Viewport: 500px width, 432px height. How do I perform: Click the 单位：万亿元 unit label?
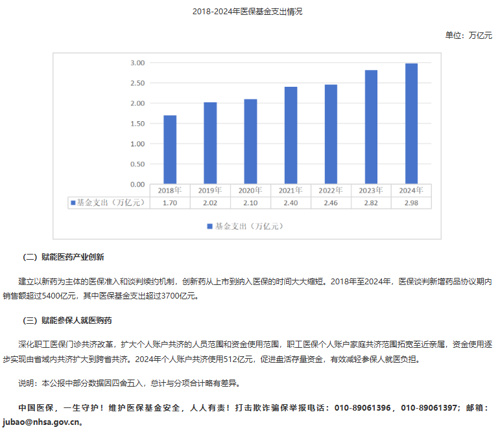pos(468,35)
